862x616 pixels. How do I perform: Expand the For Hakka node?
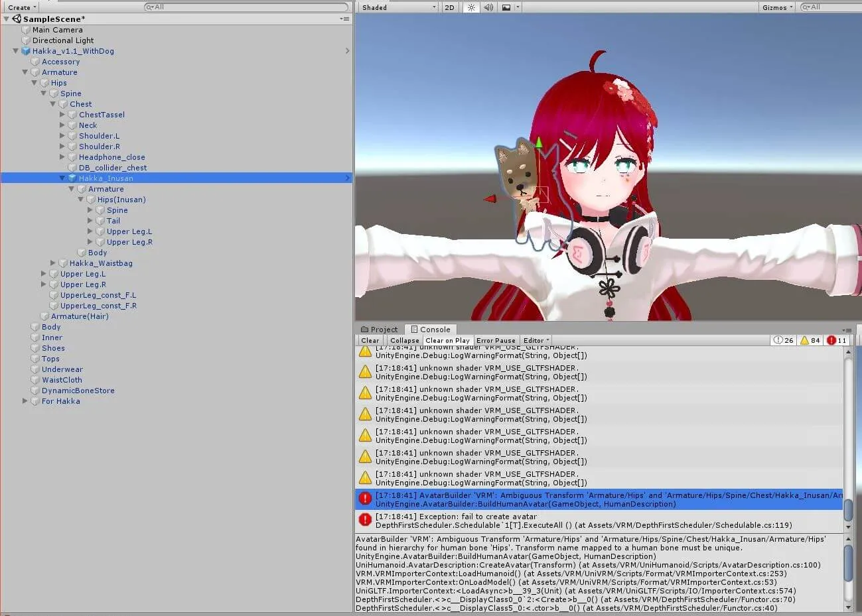click(x=25, y=401)
